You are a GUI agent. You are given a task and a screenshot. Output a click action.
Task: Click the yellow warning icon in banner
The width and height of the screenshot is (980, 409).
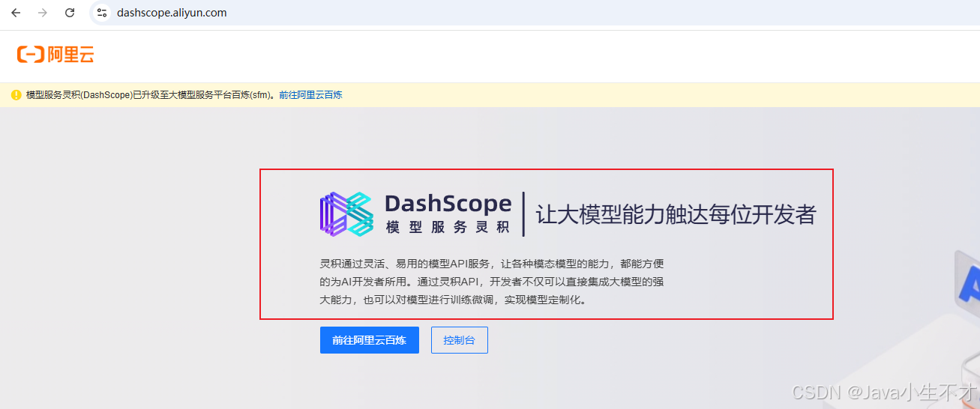tap(16, 95)
